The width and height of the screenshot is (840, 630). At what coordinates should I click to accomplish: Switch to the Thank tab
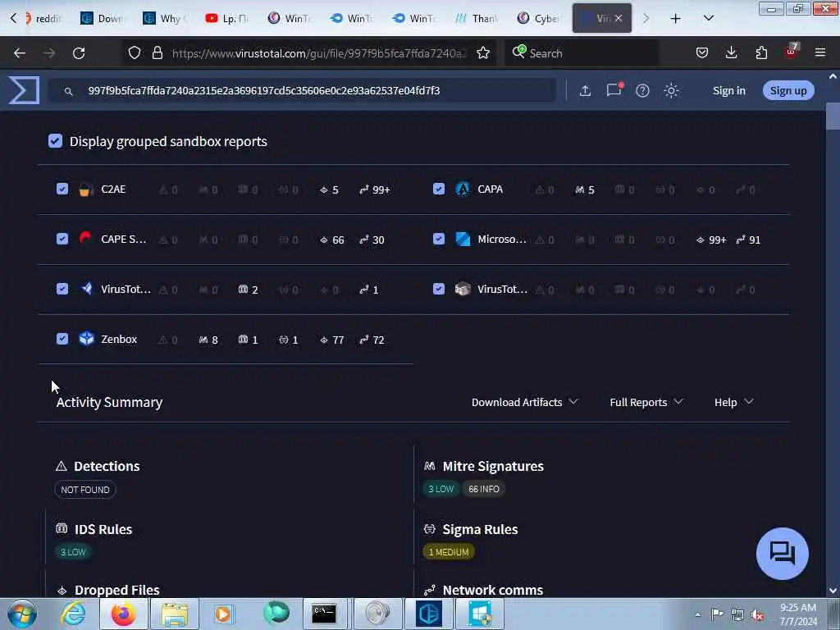point(477,19)
